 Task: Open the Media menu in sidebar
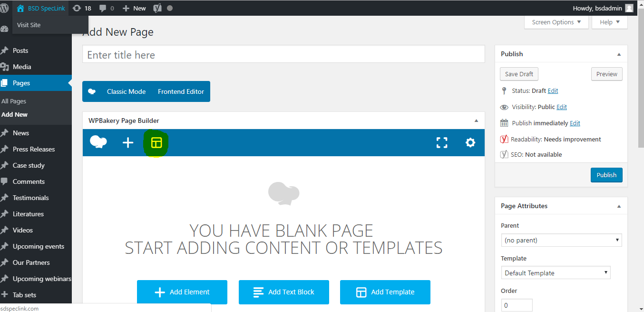[x=22, y=67]
